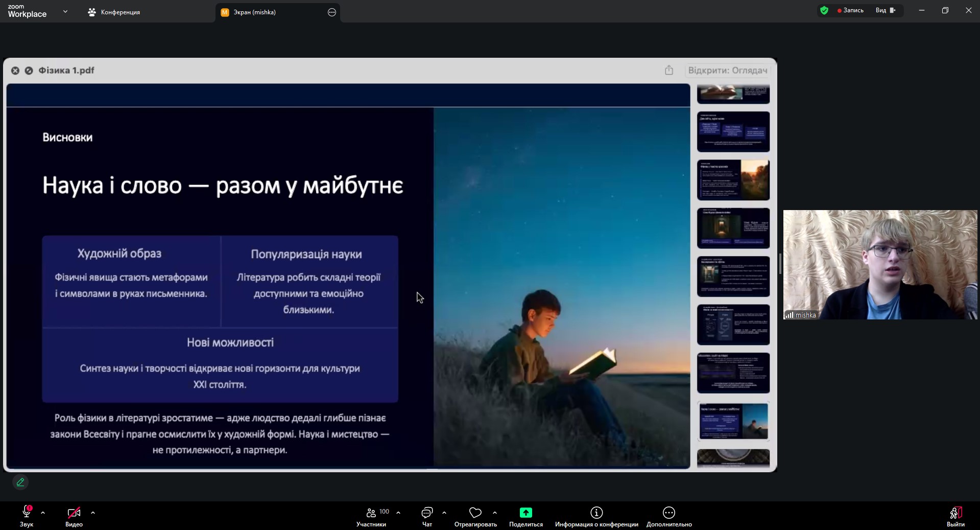Click the Выйти leave meeting icon
The width and height of the screenshot is (980, 530).
click(955, 513)
